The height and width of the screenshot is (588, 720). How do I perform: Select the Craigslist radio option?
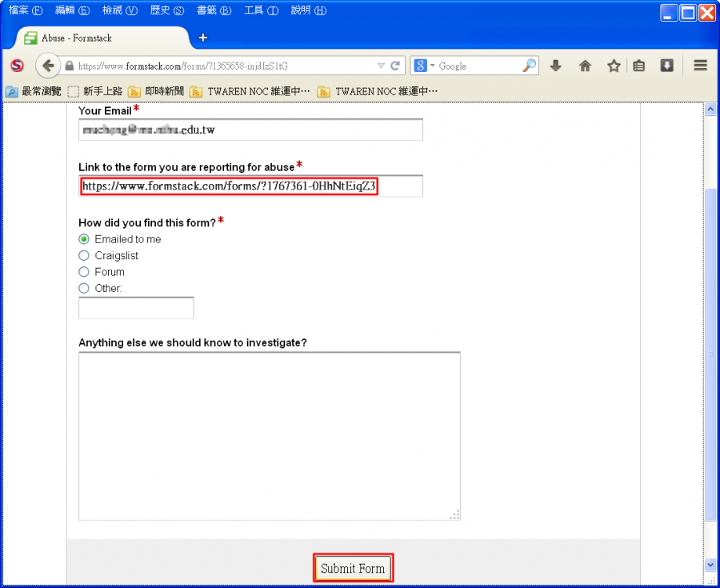pyautogui.click(x=84, y=256)
